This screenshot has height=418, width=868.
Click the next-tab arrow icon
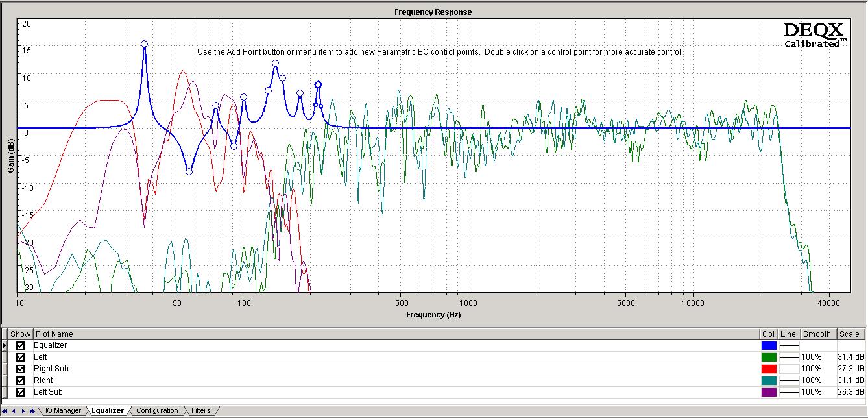point(23,411)
